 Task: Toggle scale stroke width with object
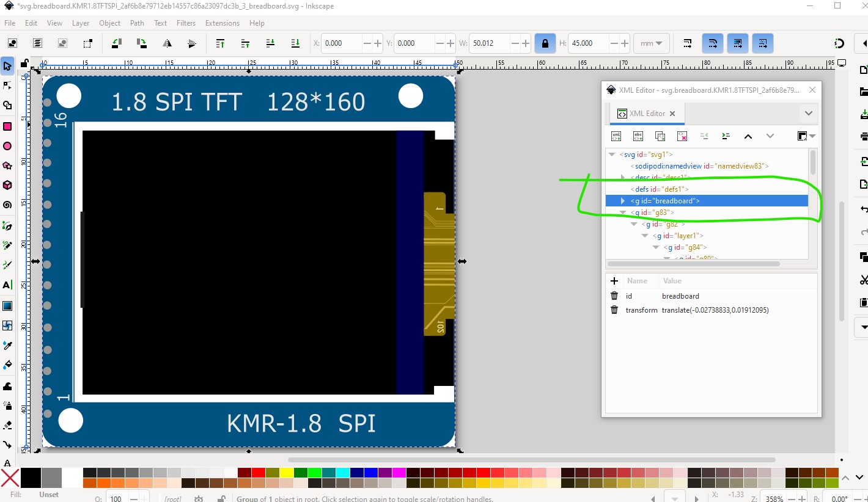click(688, 43)
